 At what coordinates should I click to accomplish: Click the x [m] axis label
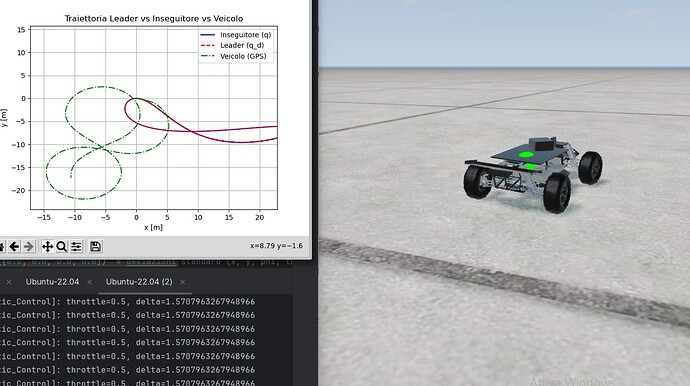153,227
